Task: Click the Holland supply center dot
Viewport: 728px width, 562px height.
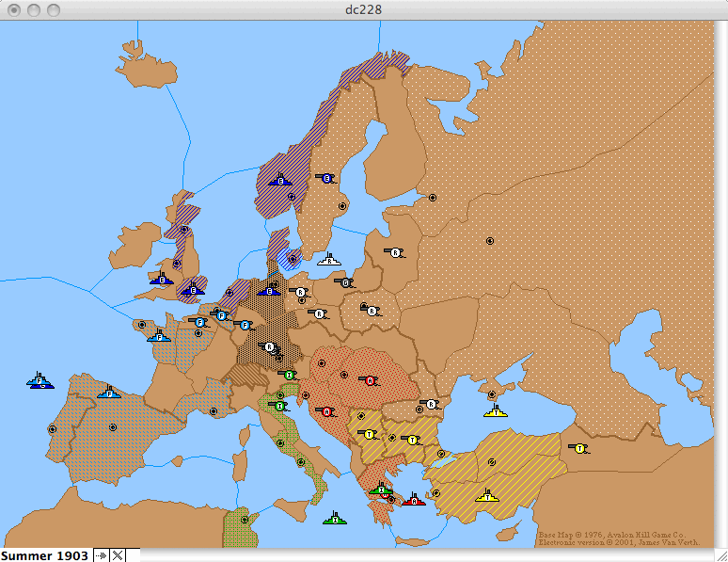Action: [229, 293]
